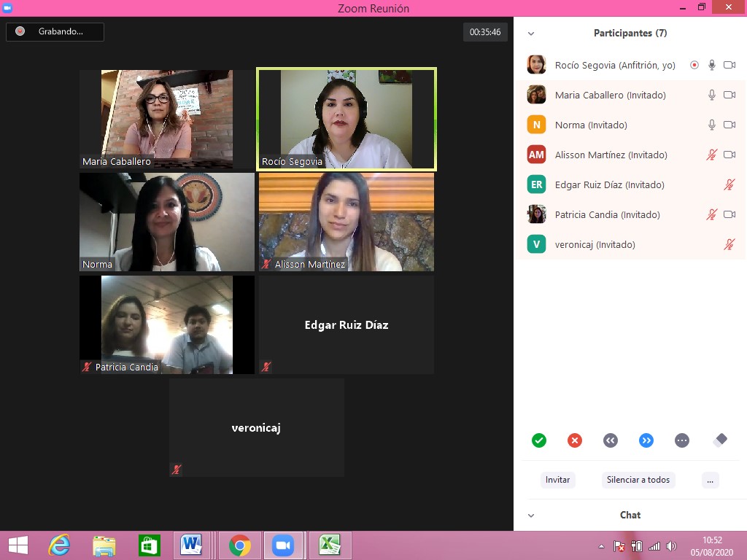Click the power plug tray icon
Image resolution: width=747 pixels, height=560 pixels.
coord(636,546)
